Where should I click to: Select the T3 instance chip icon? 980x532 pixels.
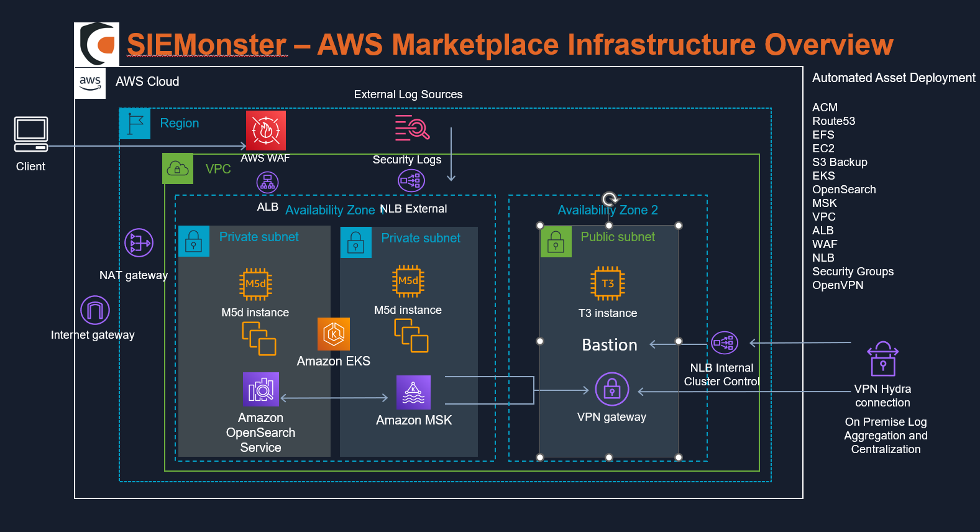607,283
